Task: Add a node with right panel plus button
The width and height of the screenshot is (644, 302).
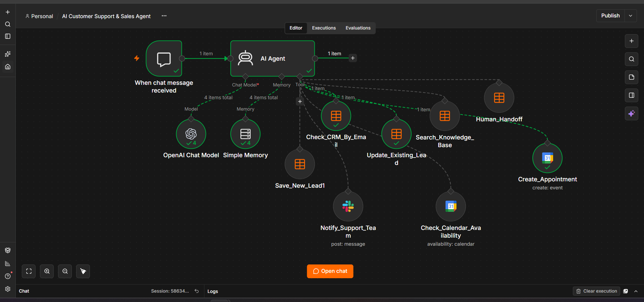Action: [x=631, y=41]
